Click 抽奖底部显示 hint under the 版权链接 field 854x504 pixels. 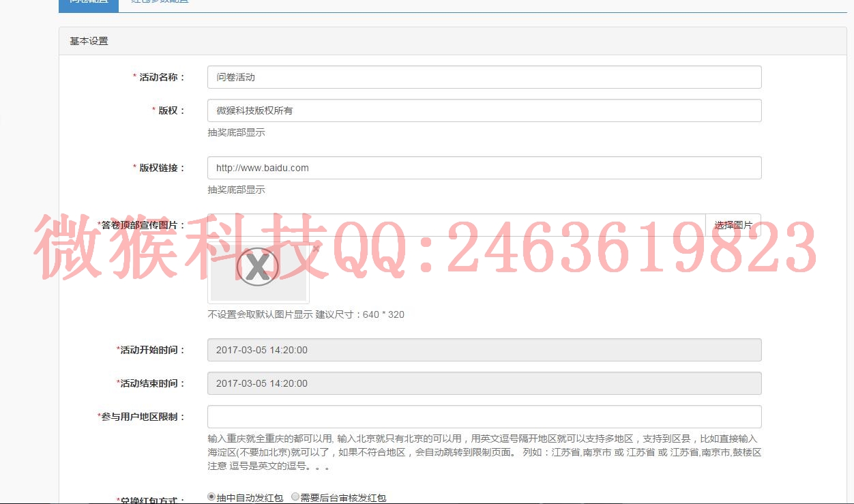click(236, 190)
